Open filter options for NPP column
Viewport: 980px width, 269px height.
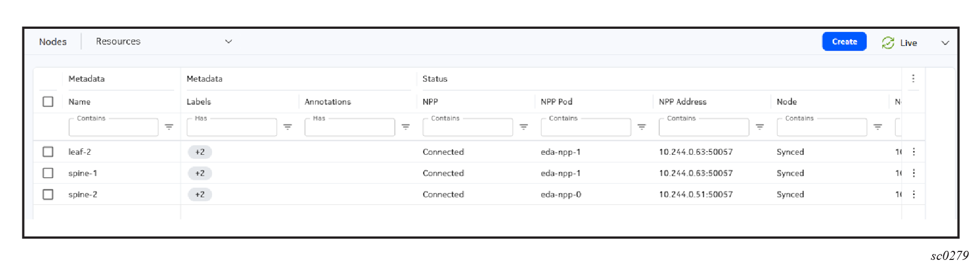point(524,127)
